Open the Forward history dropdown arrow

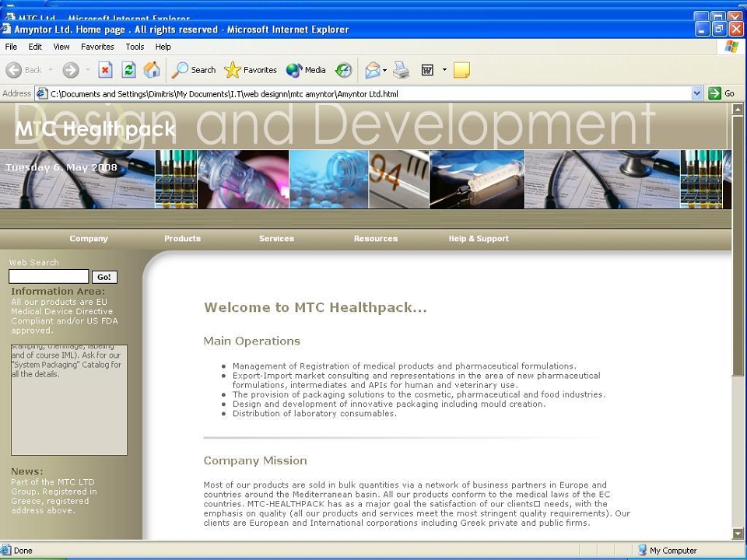click(88, 70)
